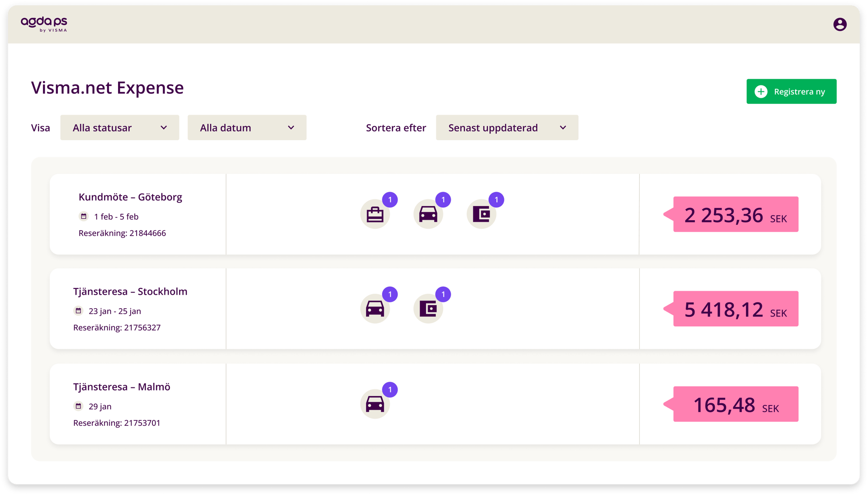Click the wallet icon in Kundmöte – Göteborg
Image resolution: width=868 pixels, height=495 pixels.
[481, 214]
